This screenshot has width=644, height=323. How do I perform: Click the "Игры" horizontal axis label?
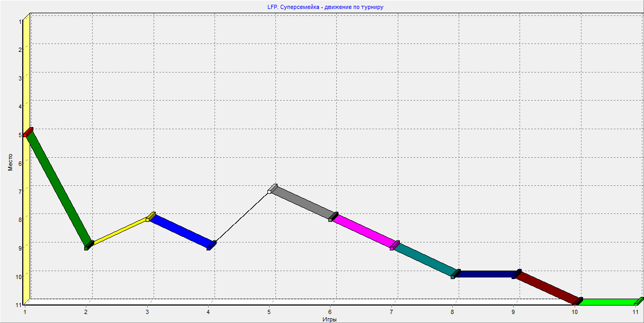tap(329, 319)
